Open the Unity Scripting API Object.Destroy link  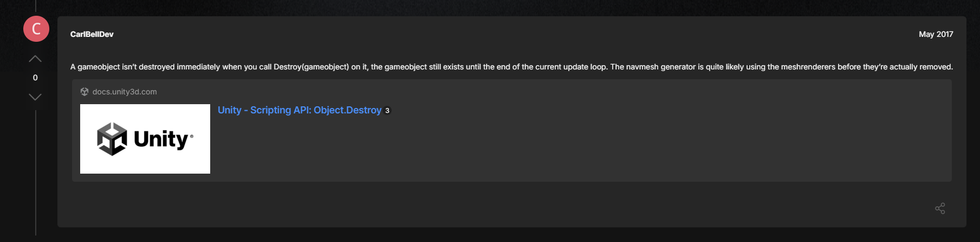point(300,110)
